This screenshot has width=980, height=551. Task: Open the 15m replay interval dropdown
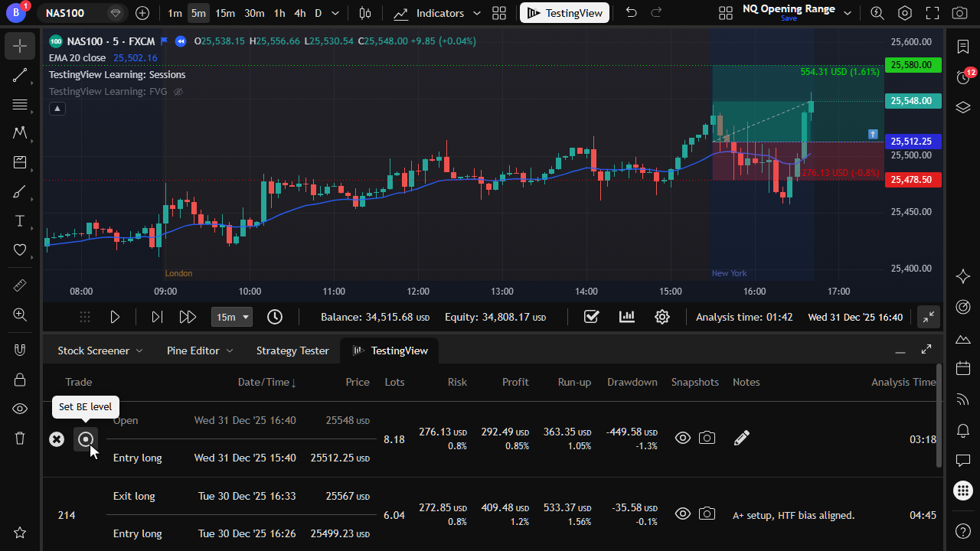pyautogui.click(x=232, y=317)
